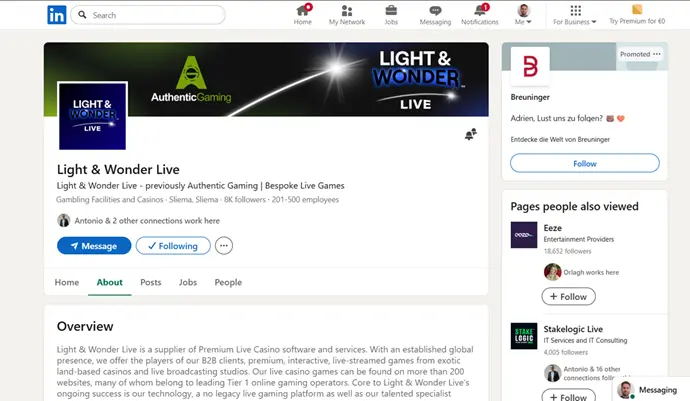The image size is (690, 401).
Task: Switch to the Posts tab
Action: click(x=150, y=282)
